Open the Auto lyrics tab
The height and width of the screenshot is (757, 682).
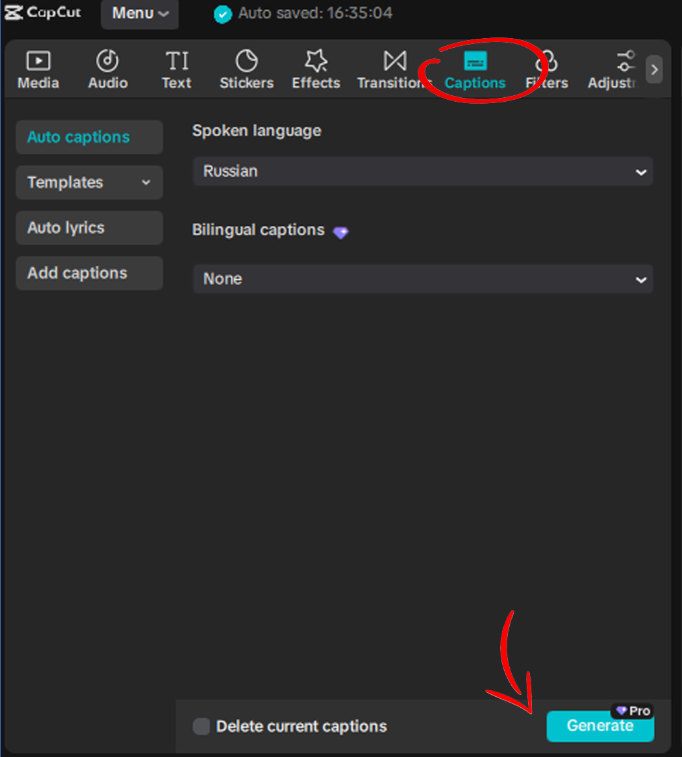pos(89,228)
